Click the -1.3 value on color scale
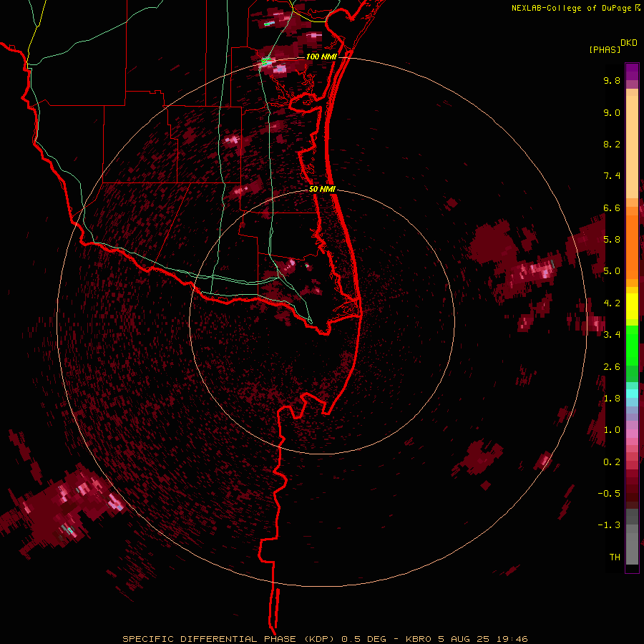The height and width of the screenshot is (644, 644). pyautogui.click(x=609, y=525)
